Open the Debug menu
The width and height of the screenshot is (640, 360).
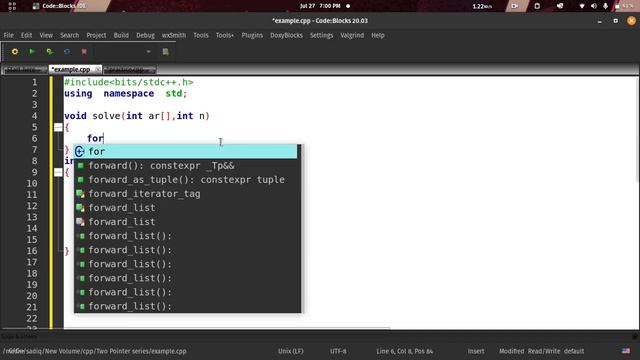pyautogui.click(x=145, y=36)
